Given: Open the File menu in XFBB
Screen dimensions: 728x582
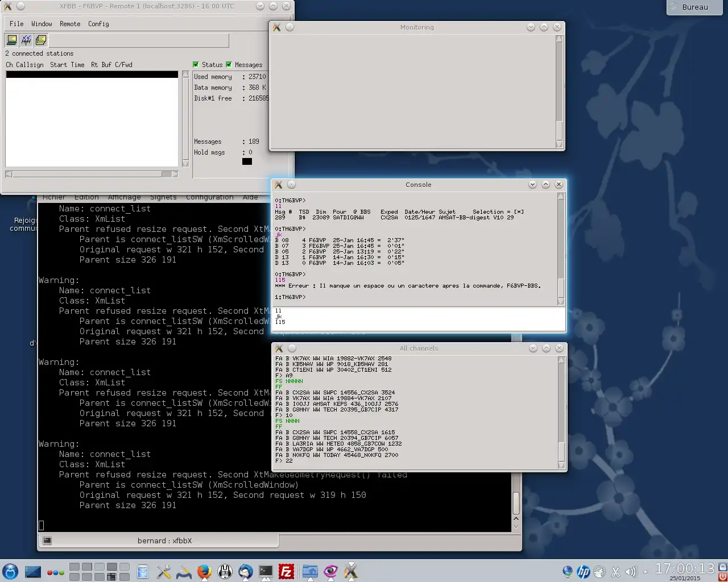Looking at the screenshot, I should [x=16, y=24].
